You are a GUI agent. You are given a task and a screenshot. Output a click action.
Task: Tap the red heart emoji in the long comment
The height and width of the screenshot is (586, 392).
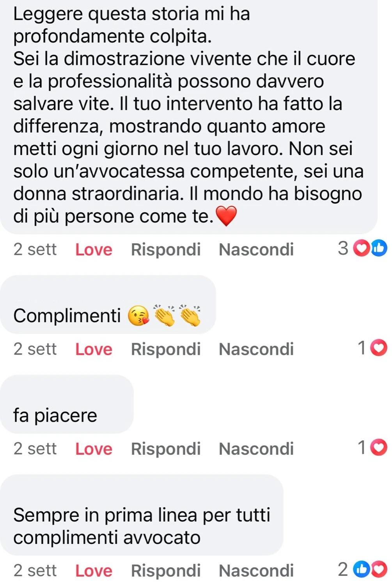click(226, 216)
